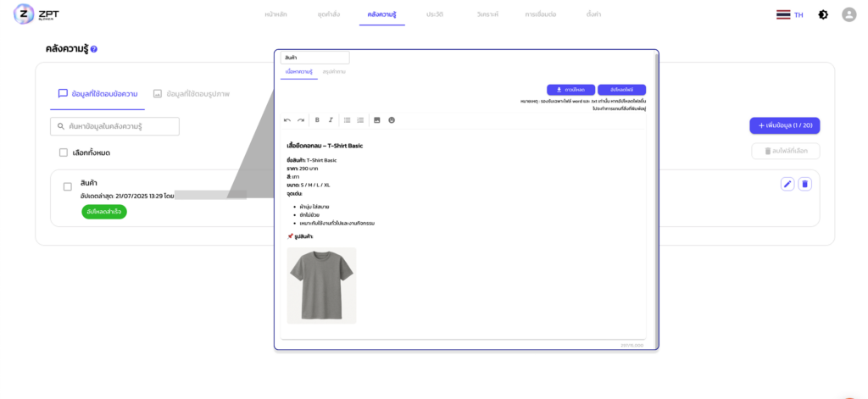This screenshot has height=399, width=868.
Task: Click the undo icon in editor toolbar
Action: (287, 120)
